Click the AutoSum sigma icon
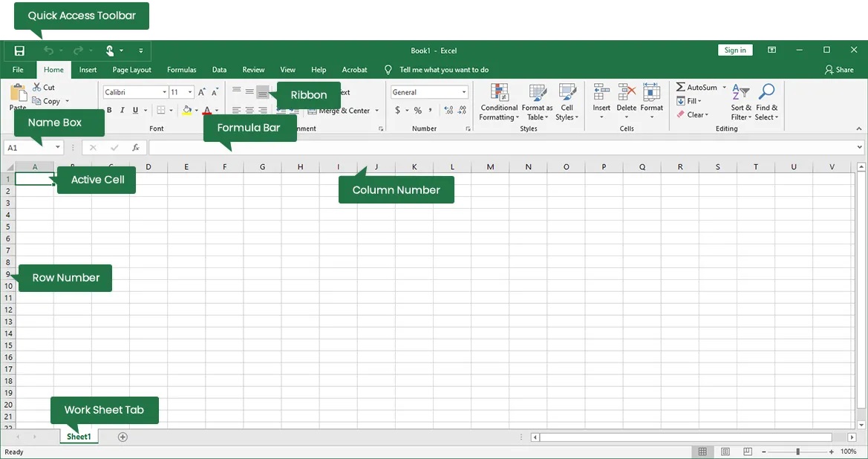868x459 pixels. [x=680, y=87]
